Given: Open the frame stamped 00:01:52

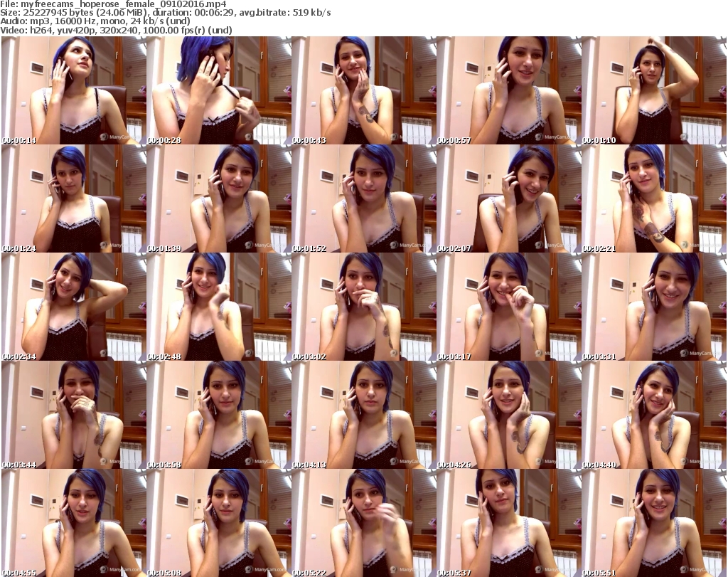Looking at the screenshot, I should (x=363, y=199).
